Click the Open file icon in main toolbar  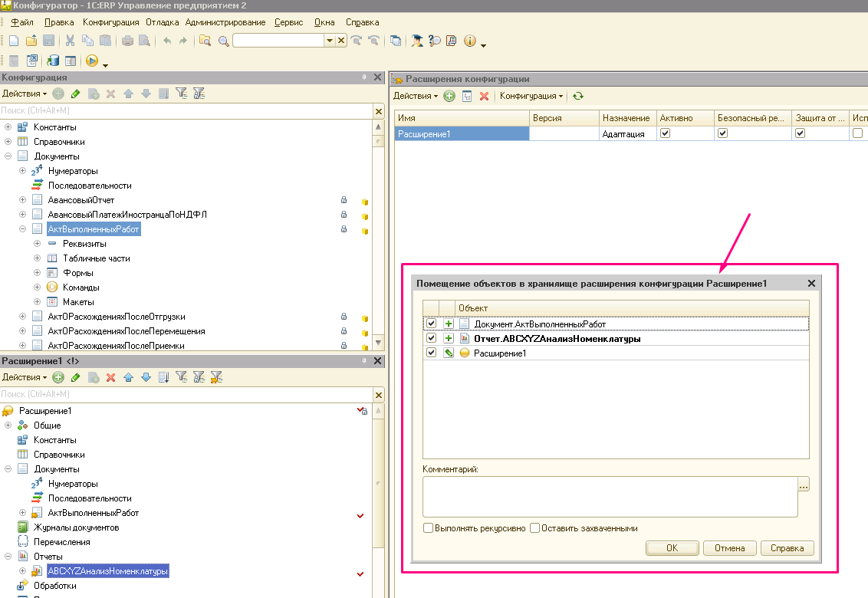pos(31,41)
